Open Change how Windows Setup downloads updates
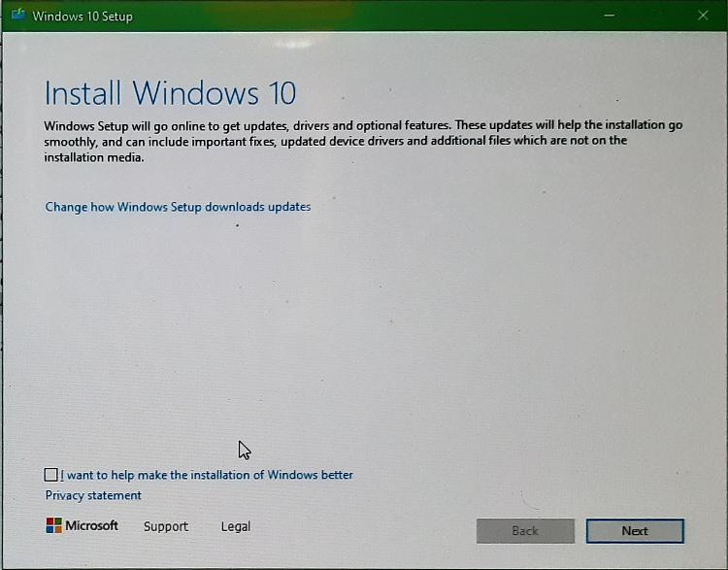This screenshot has height=570, width=728. point(178,207)
